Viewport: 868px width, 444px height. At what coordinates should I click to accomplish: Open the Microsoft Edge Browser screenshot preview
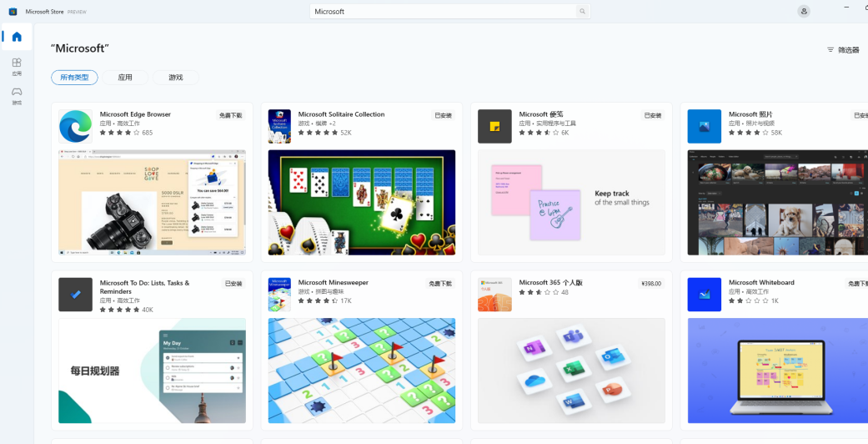153,202
